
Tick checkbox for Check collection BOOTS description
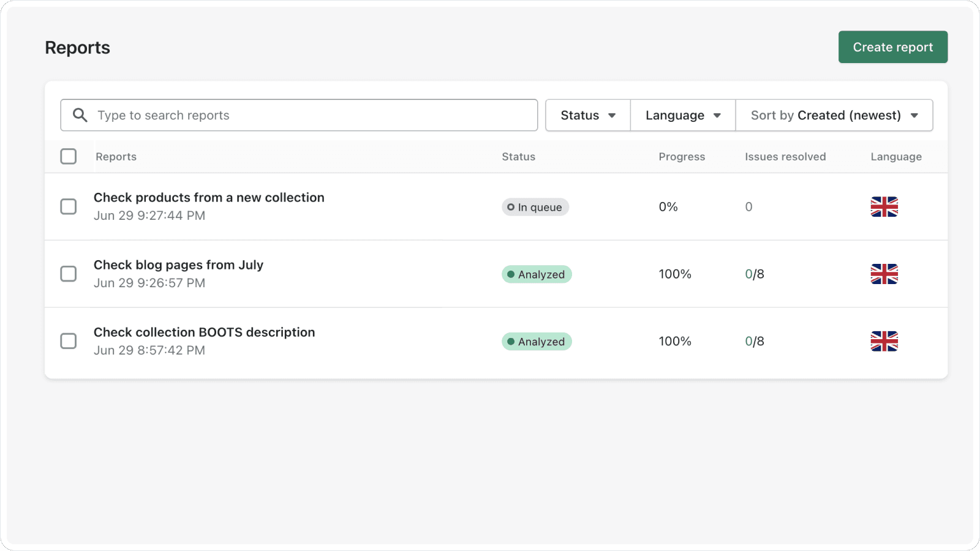pos(69,342)
